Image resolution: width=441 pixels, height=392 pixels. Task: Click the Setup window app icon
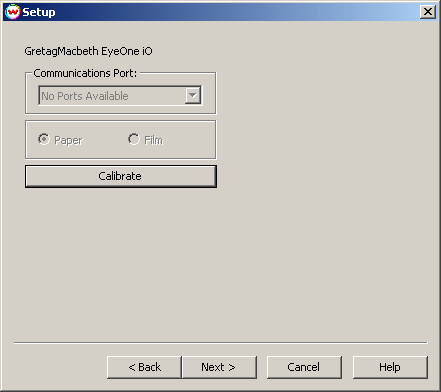(12, 12)
